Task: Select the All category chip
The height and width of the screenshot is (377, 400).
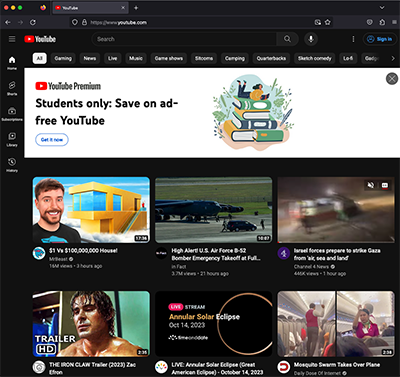Action: pyautogui.click(x=39, y=58)
